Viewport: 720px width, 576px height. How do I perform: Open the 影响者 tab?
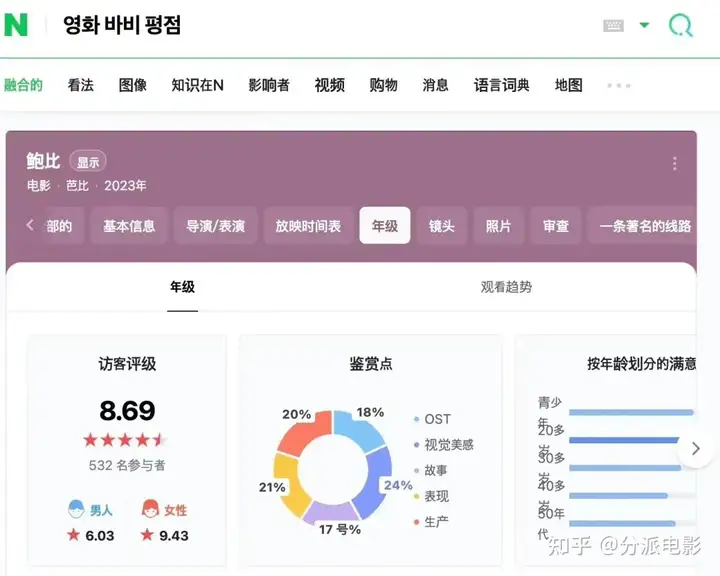pos(269,85)
